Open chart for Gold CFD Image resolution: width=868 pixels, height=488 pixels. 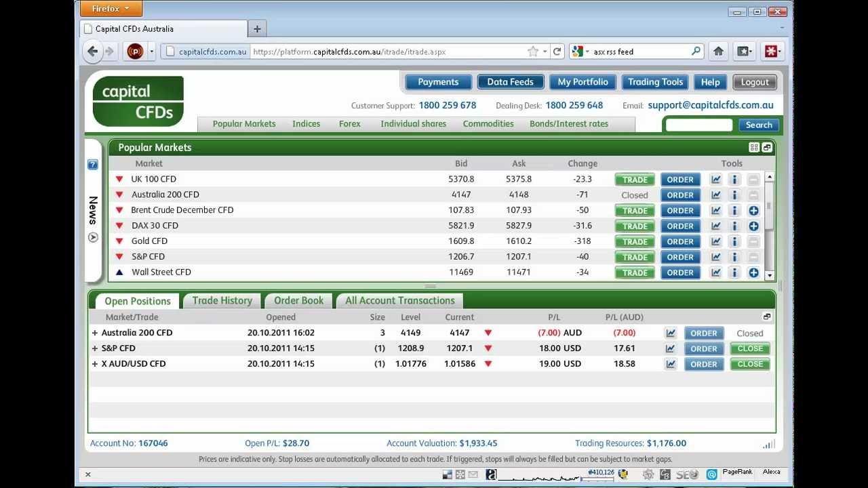click(715, 242)
